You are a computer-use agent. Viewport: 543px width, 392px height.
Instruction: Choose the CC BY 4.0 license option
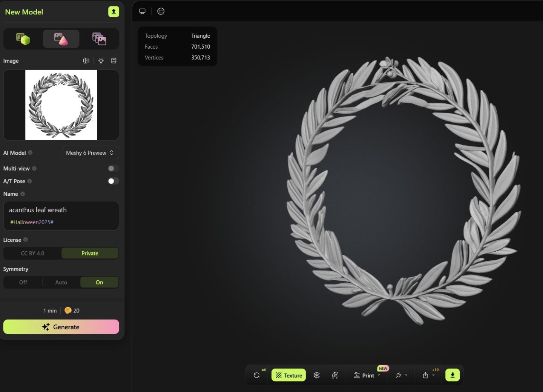[x=32, y=254]
